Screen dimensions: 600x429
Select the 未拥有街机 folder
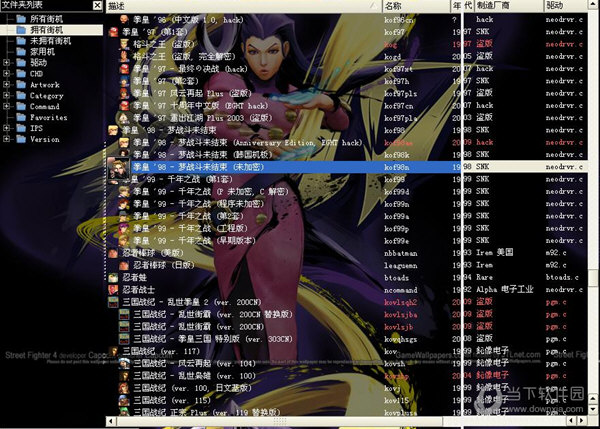51,41
